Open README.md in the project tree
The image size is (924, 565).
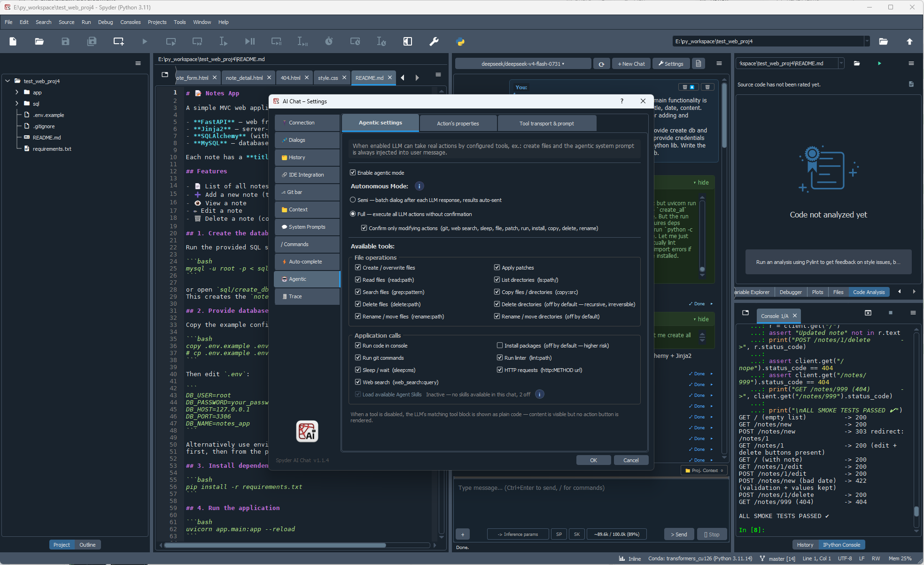tap(47, 138)
